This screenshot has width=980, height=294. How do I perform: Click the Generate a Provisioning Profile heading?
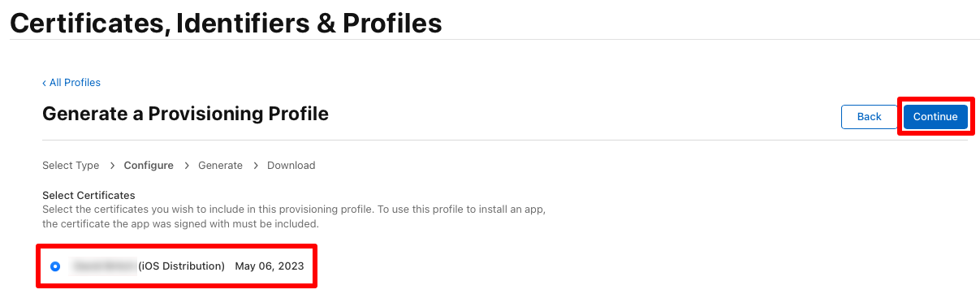(185, 114)
